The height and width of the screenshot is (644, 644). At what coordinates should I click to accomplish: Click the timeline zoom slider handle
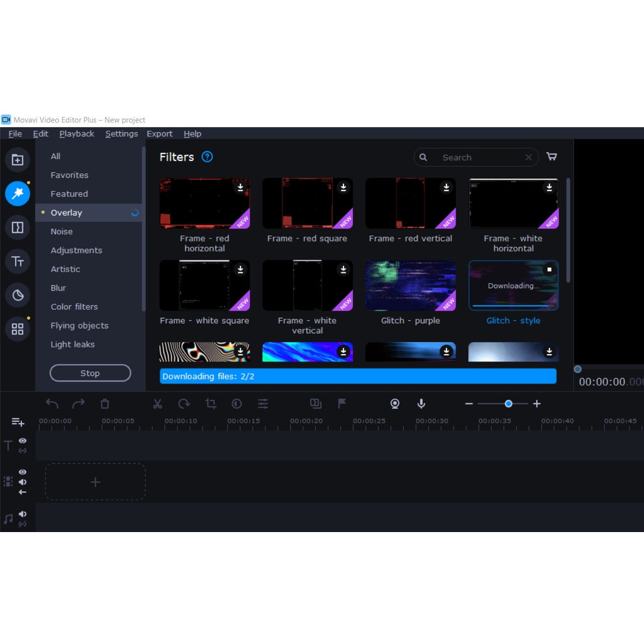(x=508, y=404)
